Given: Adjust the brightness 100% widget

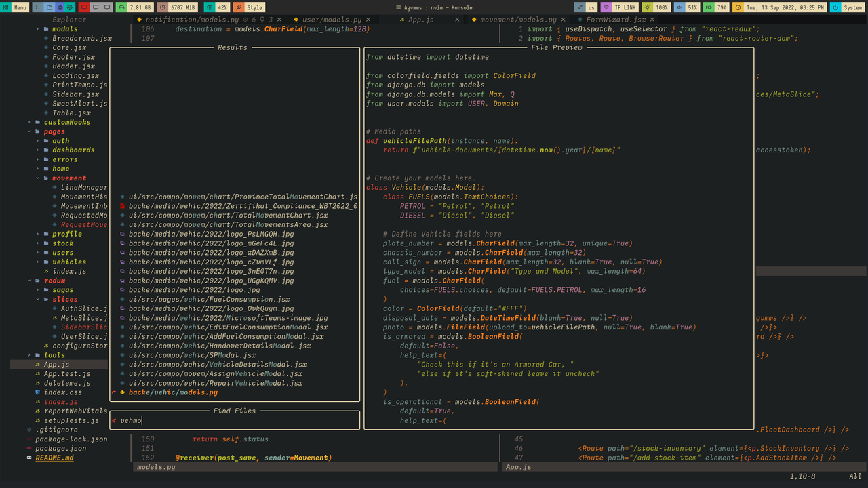Looking at the screenshot, I should (x=656, y=7).
